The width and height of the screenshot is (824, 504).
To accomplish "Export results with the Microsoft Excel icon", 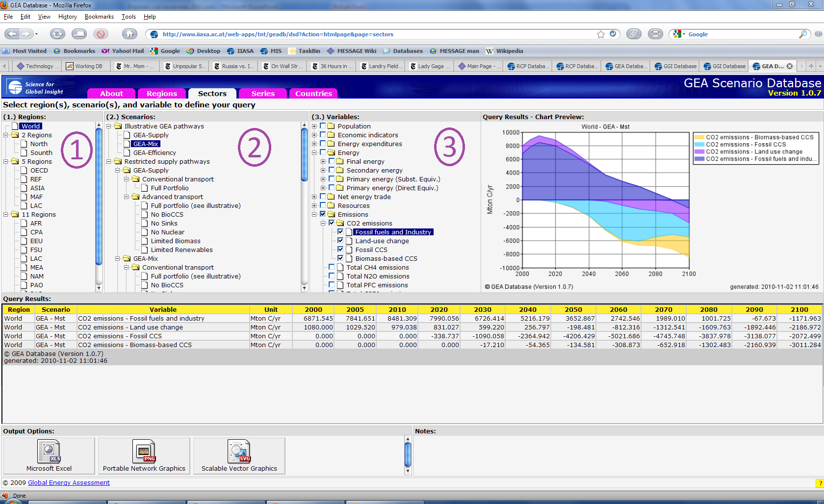I will pyautogui.click(x=49, y=451).
